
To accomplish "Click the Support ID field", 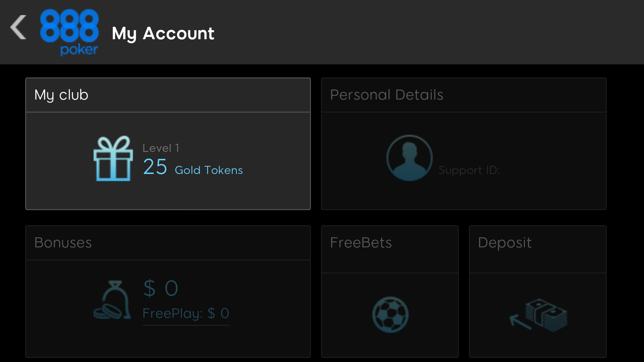I will (469, 170).
